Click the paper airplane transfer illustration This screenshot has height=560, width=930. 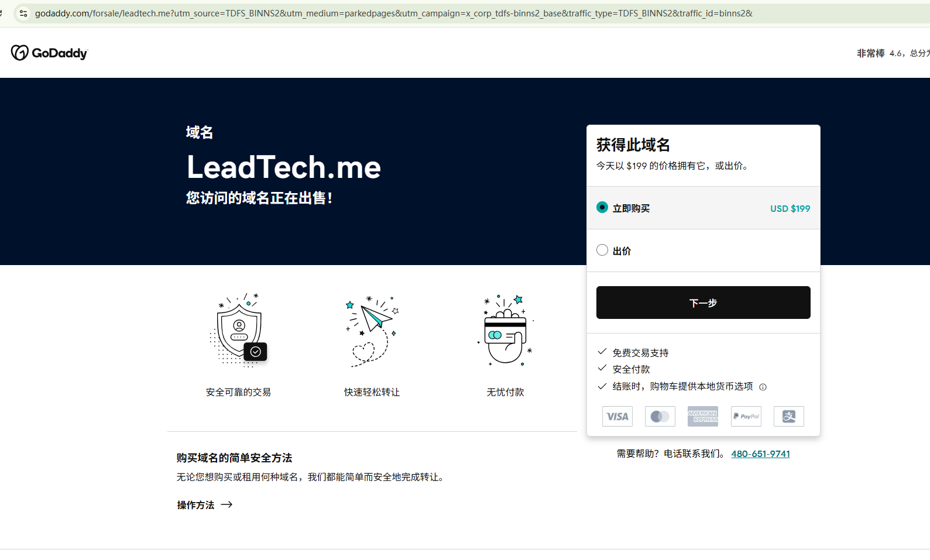[x=372, y=331]
